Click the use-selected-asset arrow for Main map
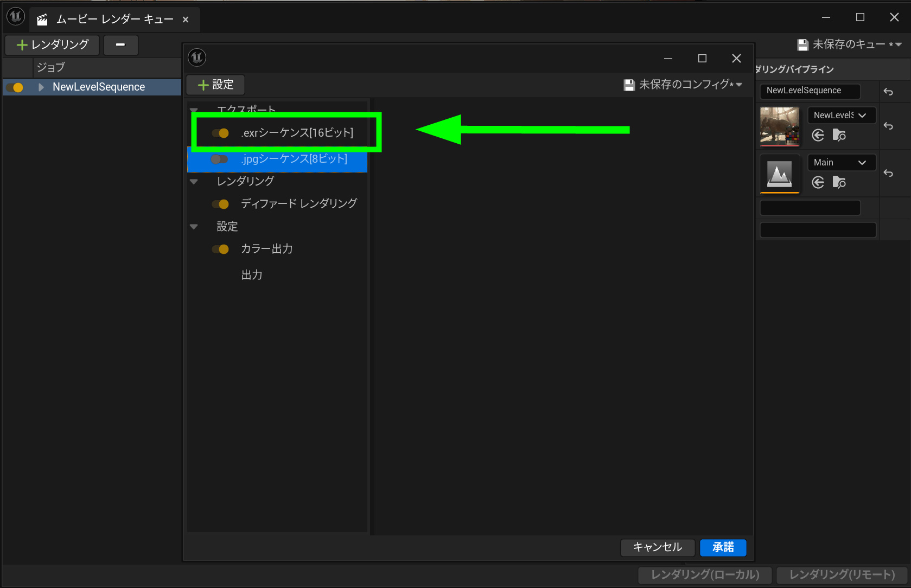Screen dimensions: 911x588 (818, 182)
